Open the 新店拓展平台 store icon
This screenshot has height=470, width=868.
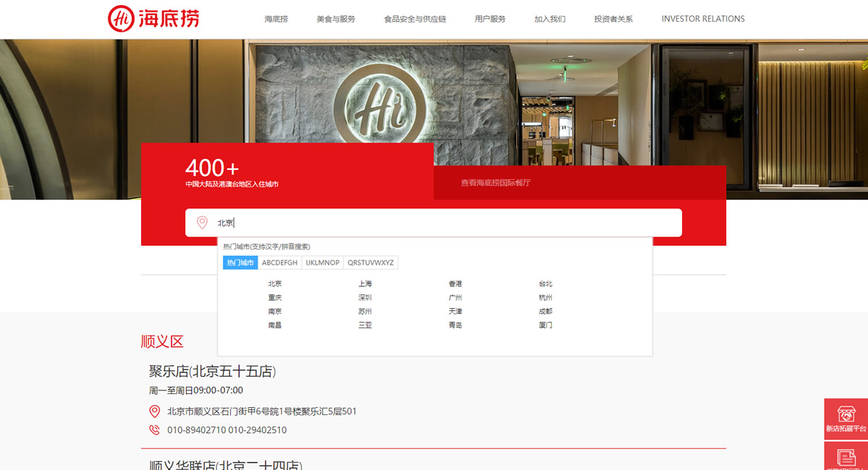tap(846, 414)
